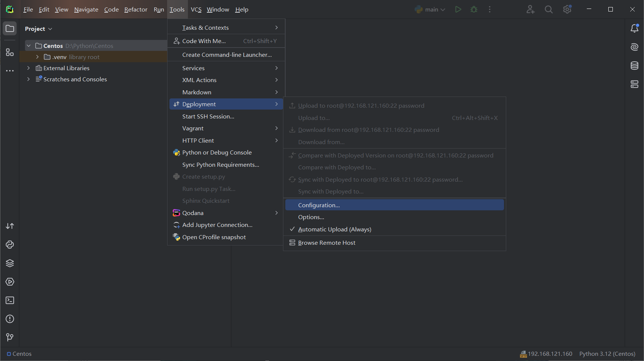Screen dimensions: 644x361
Task: Open the Project view dropdown
Action: point(39,29)
